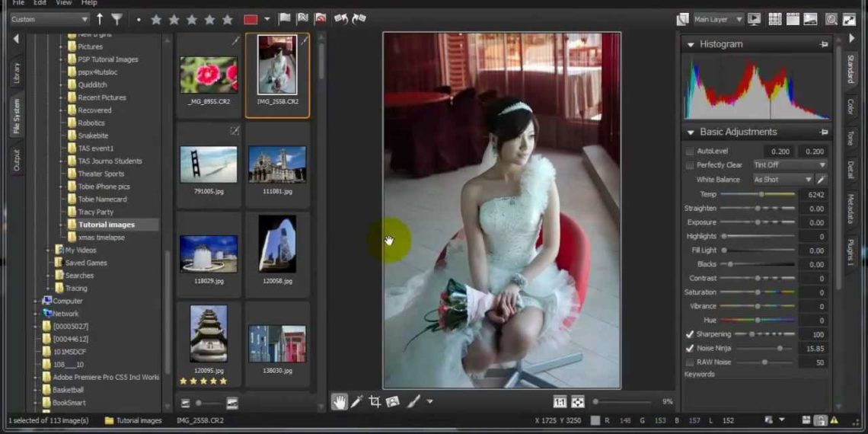The image size is (868, 434).
Task: Activate the Pan hand tool
Action: click(x=339, y=401)
